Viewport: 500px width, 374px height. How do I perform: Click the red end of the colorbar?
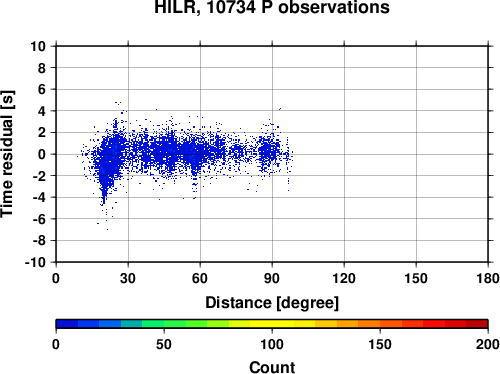tap(477, 324)
